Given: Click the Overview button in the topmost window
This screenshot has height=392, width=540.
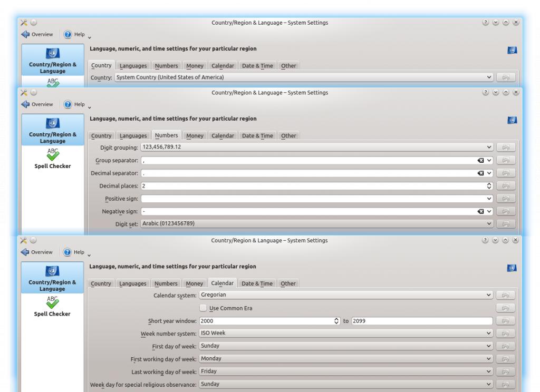Looking at the screenshot, I should pos(37,34).
